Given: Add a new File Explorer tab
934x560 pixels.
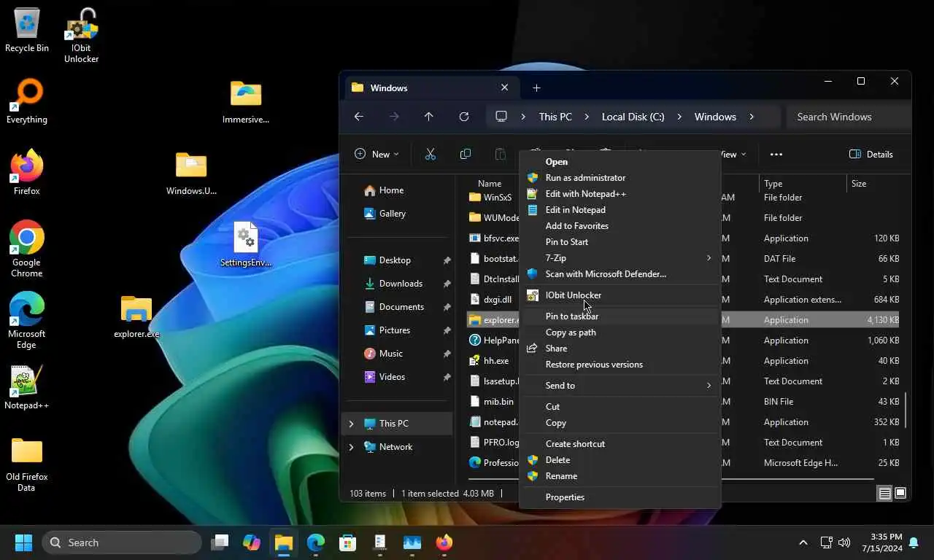Looking at the screenshot, I should tap(536, 87).
